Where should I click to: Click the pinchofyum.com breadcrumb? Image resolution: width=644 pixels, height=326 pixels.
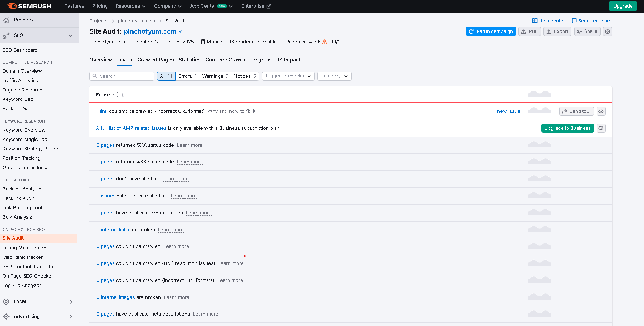pyautogui.click(x=136, y=21)
